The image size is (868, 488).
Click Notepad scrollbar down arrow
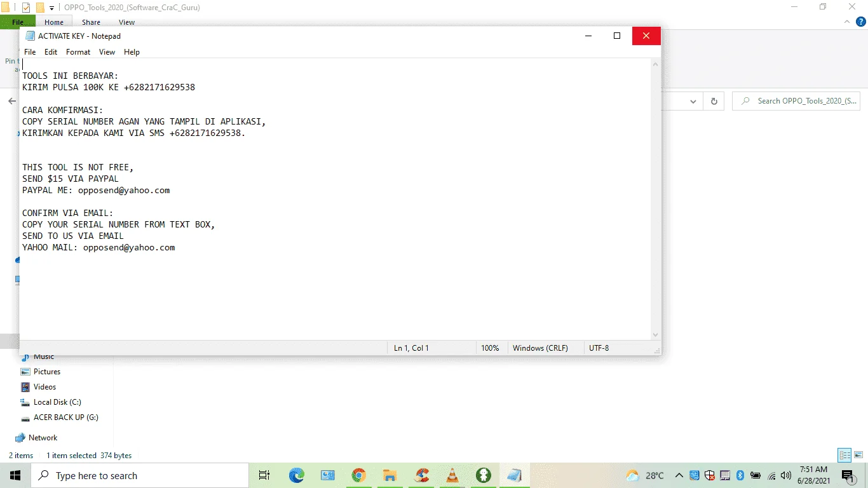pos(656,335)
